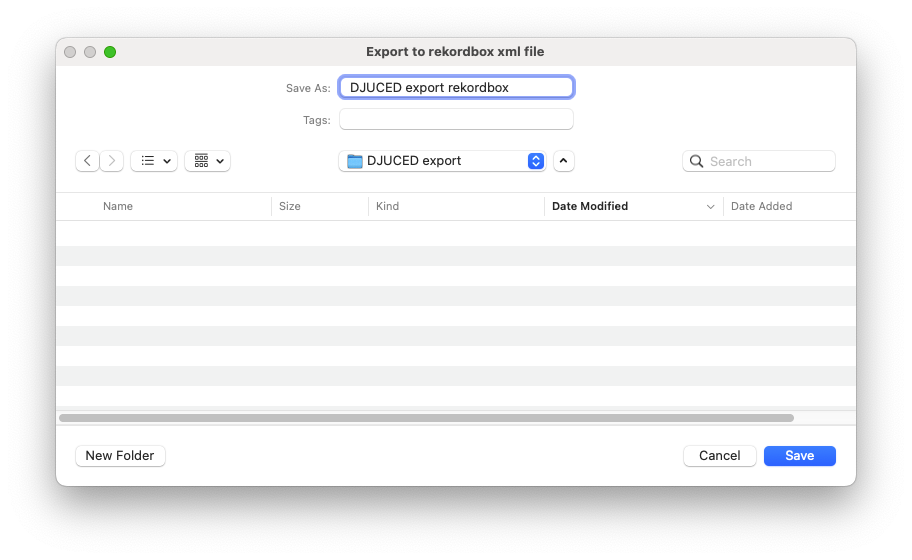Screen dimensions: 912x560
Task: Cancel the export dialog
Action: 719,456
